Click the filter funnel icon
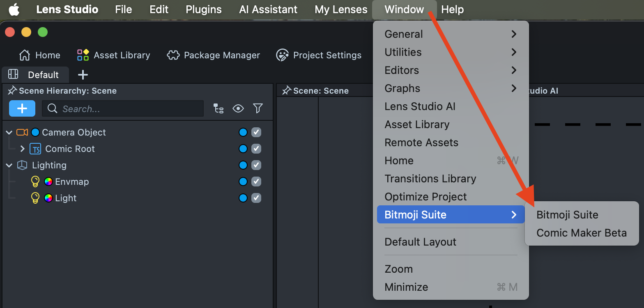 [258, 108]
